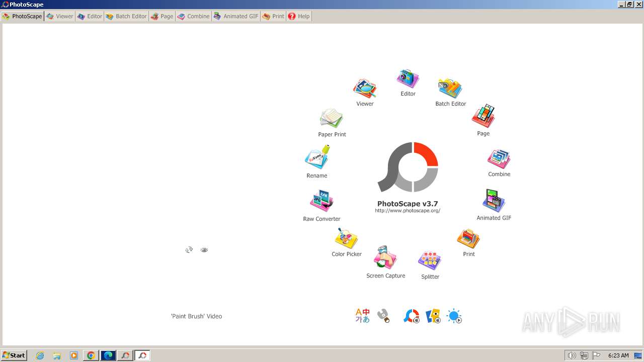This screenshot has width=644, height=362.
Task: Launch Internet Explorer from the taskbar
Action: point(40,355)
